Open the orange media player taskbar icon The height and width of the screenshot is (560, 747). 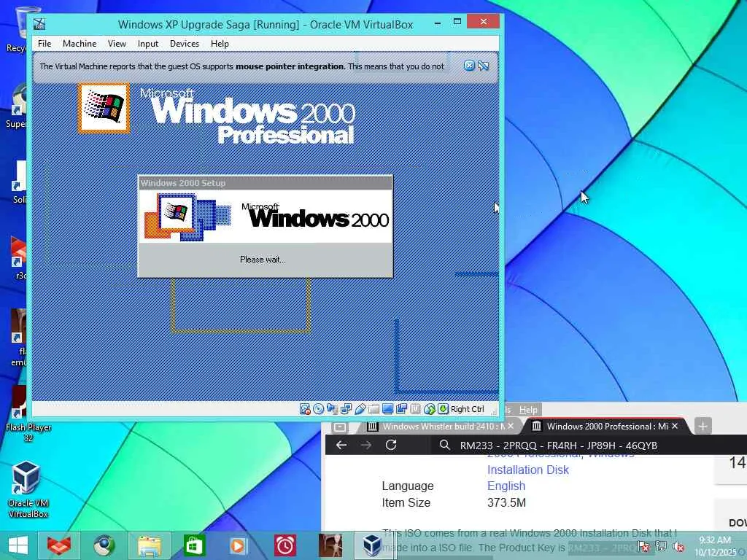click(x=238, y=545)
